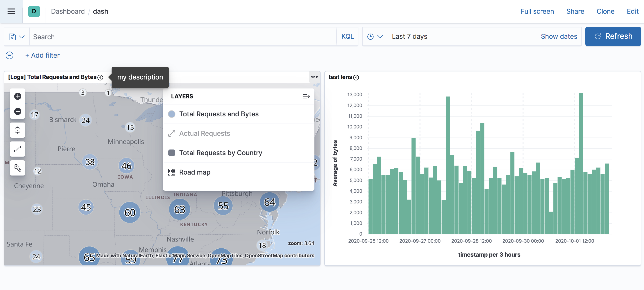The height and width of the screenshot is (290, 644).
Task: Open the change all filters menu icon
Action: pyautogui.click(x=9, y=55)
